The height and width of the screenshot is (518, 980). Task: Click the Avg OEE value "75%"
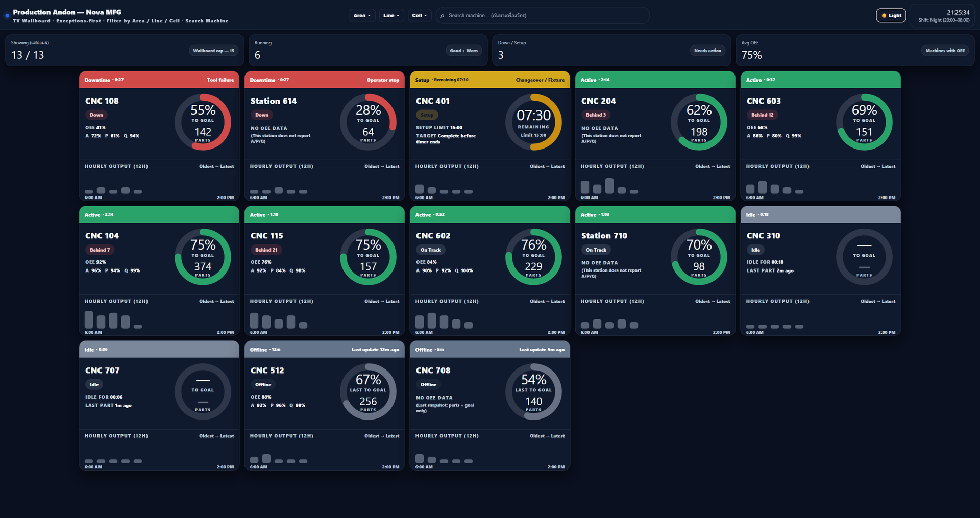pyautogui.click(x=751, y=55)
